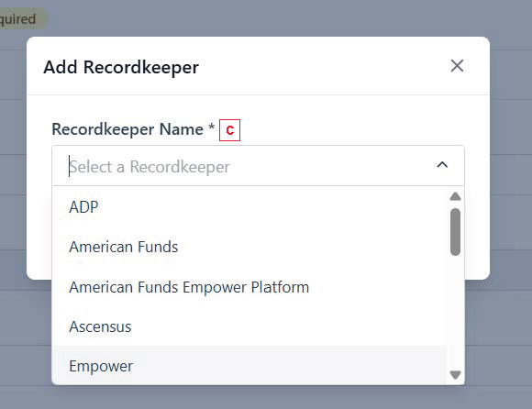Click the partially visible Required badge
532x409 pixels.
tap(21, 18)
